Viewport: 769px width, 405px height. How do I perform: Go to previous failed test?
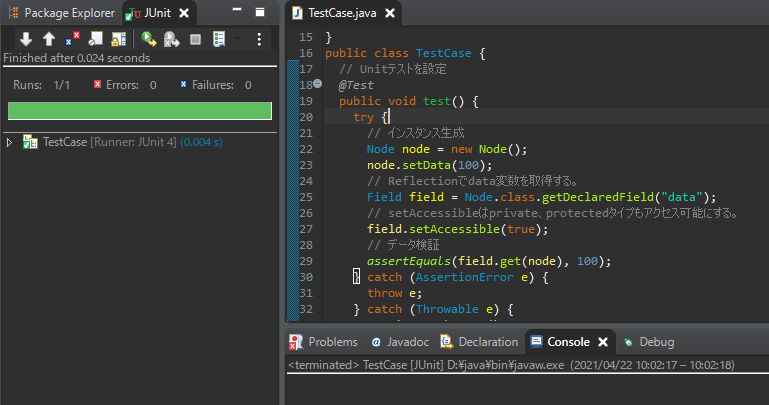[x=49, y=39]
